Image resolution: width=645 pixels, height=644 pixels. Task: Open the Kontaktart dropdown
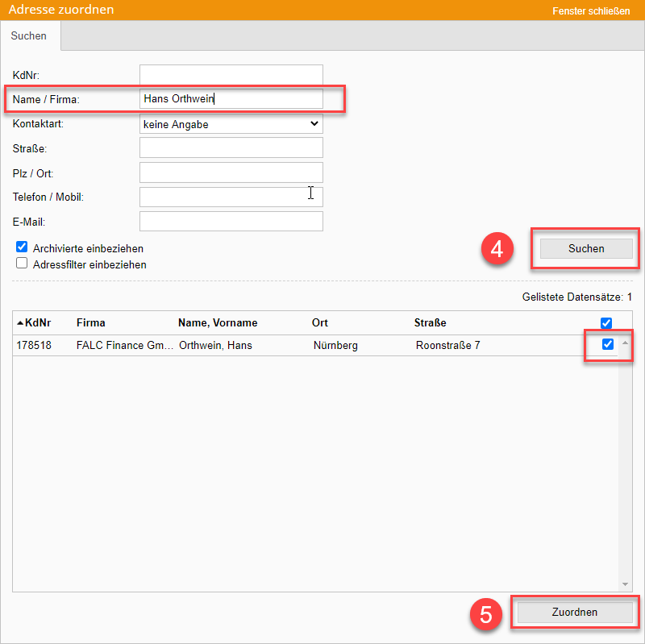pyautogui.click(x=231, y=124)
